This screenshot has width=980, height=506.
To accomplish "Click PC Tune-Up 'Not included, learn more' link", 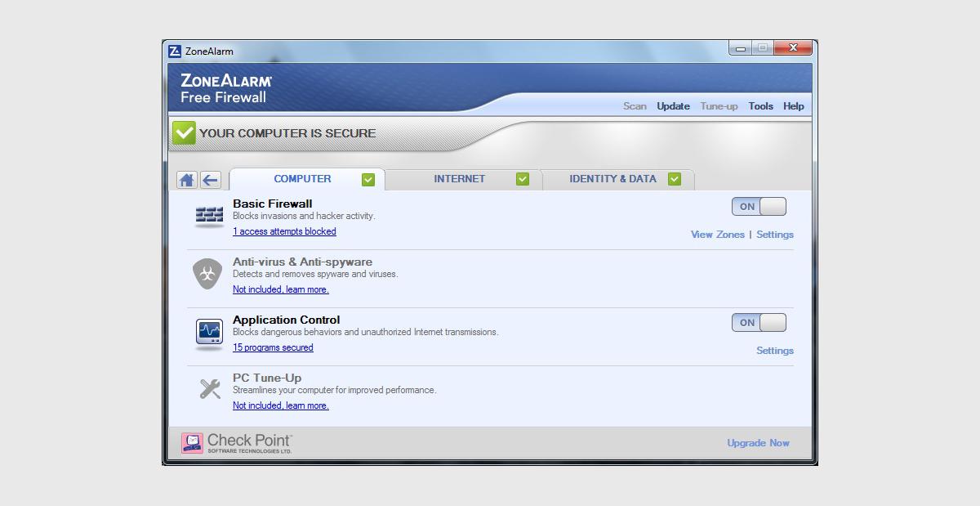I will 281,405.
